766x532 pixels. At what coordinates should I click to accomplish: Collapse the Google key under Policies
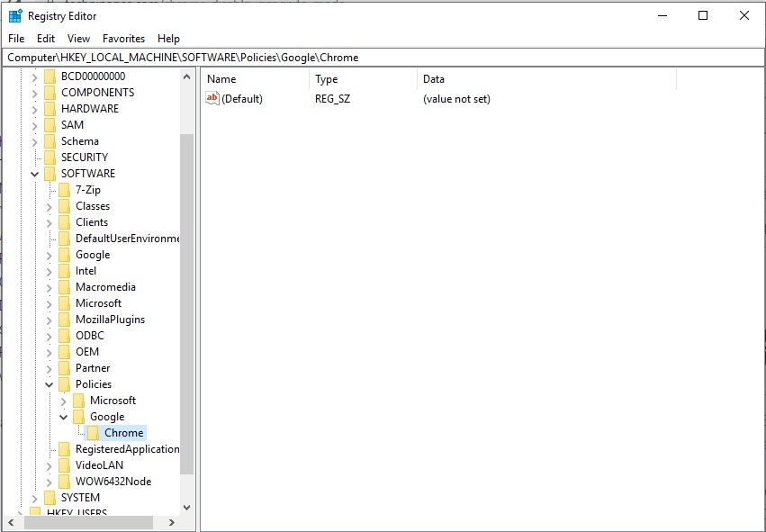[x=64, y=417]
